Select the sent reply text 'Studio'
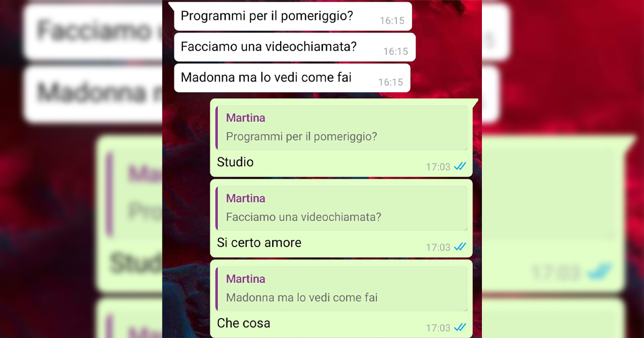The height and width of the screenshot is (338, 644). (235, 162)
